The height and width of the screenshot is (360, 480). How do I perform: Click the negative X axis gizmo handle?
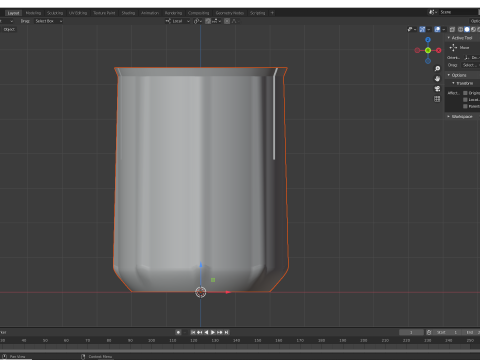[x=417, y=50]
